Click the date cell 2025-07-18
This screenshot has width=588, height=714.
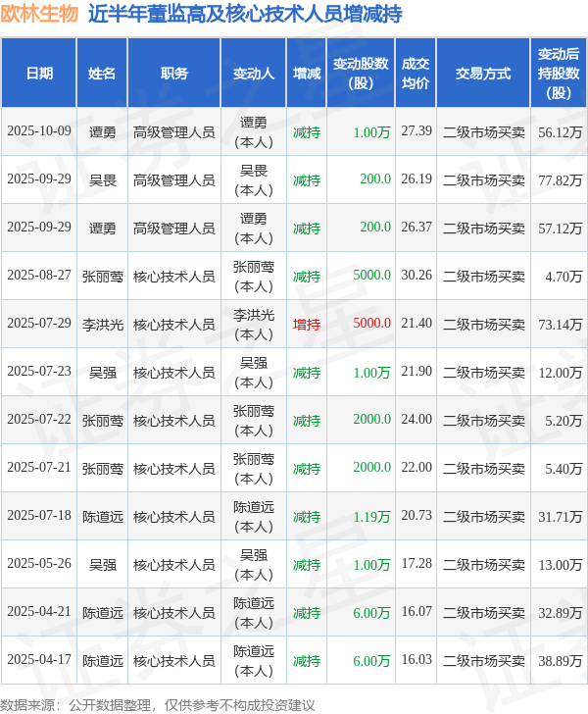tap(39, 516)
